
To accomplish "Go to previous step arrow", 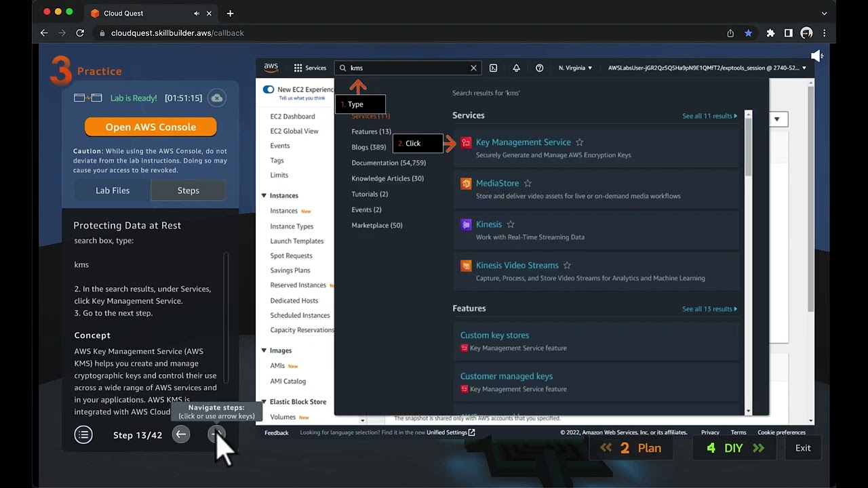I will coord(180,434).
